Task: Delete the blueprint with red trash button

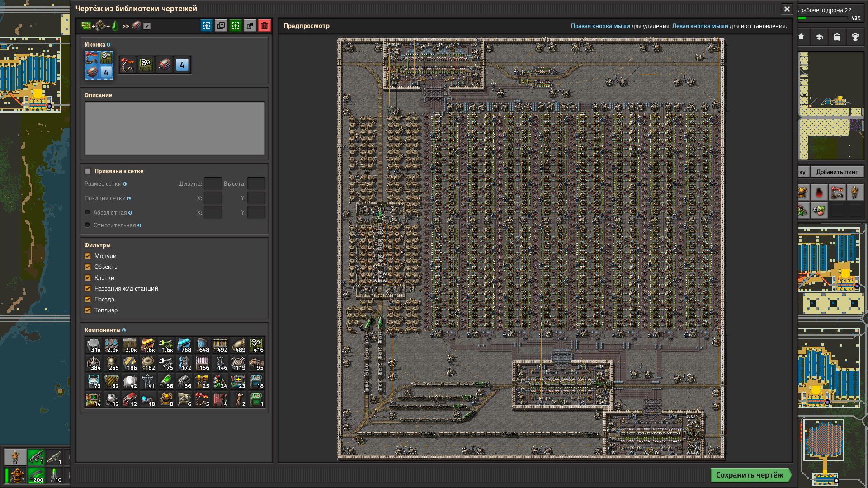Action: 264,26
